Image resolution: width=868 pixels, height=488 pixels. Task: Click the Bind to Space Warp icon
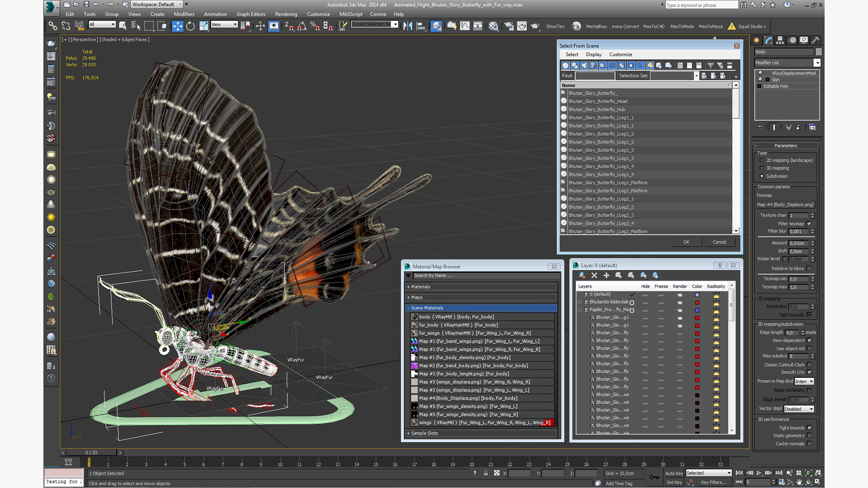click(x=79, y=26)
